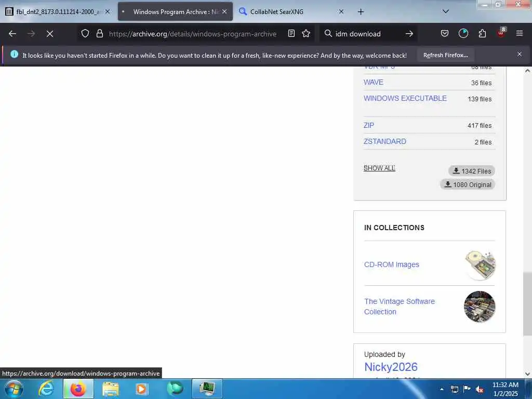The image size is (532, 399).
Task: Open the green globe taskbar app
Action: pos(175,389)
